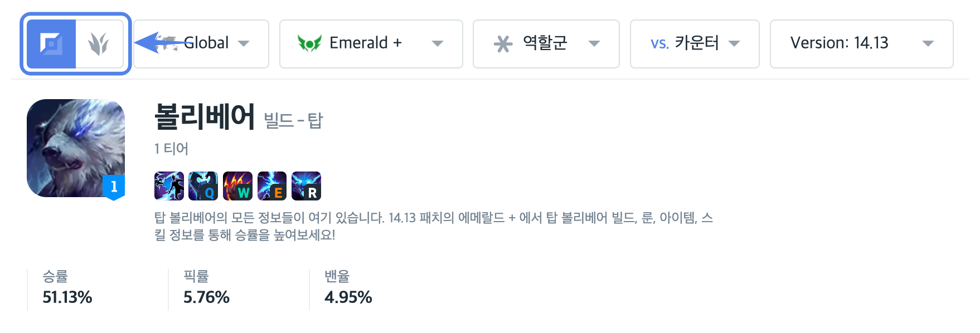Screen dimensions: 980x333
Task: Click the asterisk role icon beside 역할군
Action: [503, 43]
